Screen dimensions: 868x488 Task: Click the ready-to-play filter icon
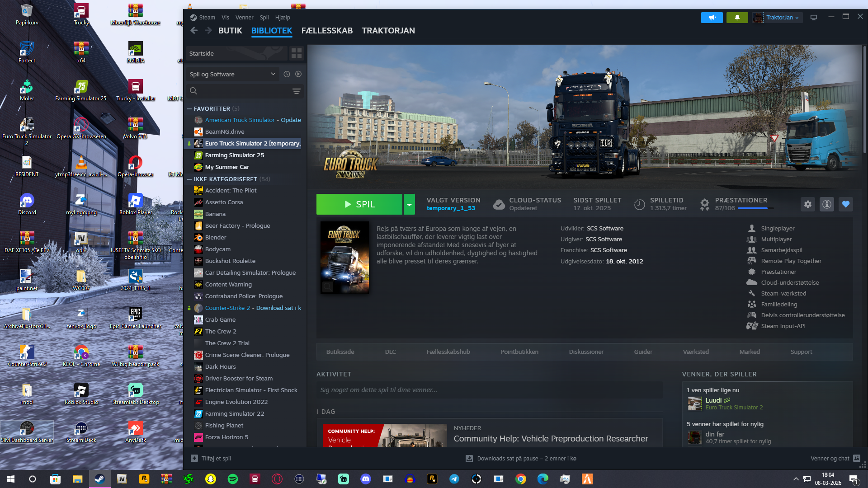pos(298,74)
